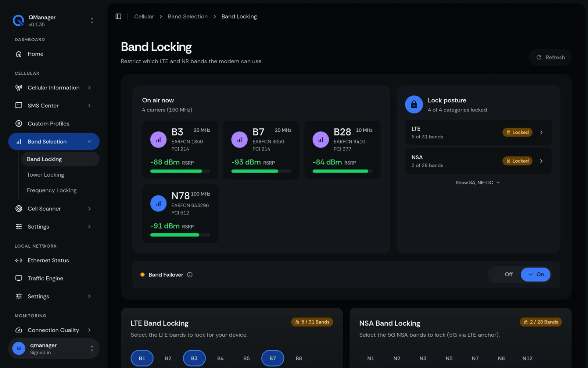588x368 pixels.
Task: Open the qmanager account menu arrows
Action: [92, 348]
